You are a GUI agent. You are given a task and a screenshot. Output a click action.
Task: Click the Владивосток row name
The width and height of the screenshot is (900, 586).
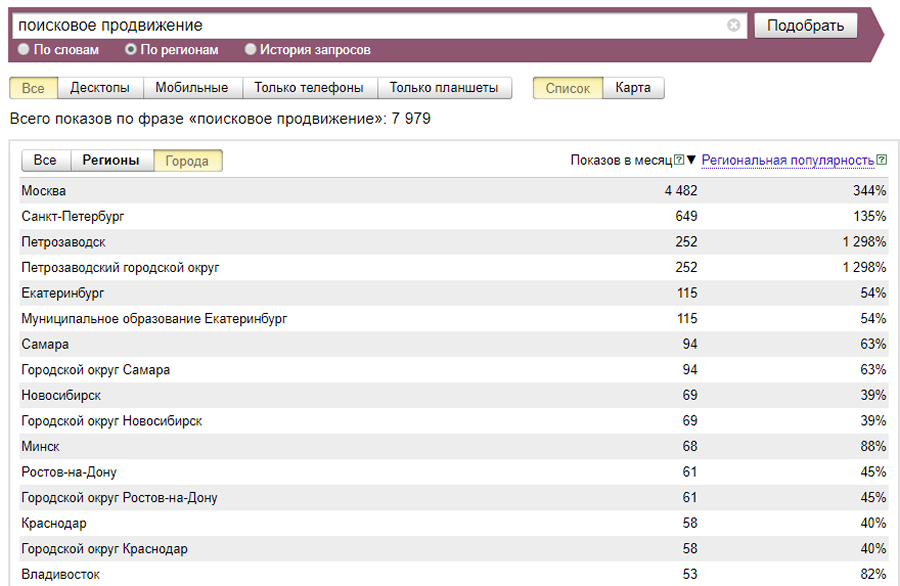(x=61, y=575)
